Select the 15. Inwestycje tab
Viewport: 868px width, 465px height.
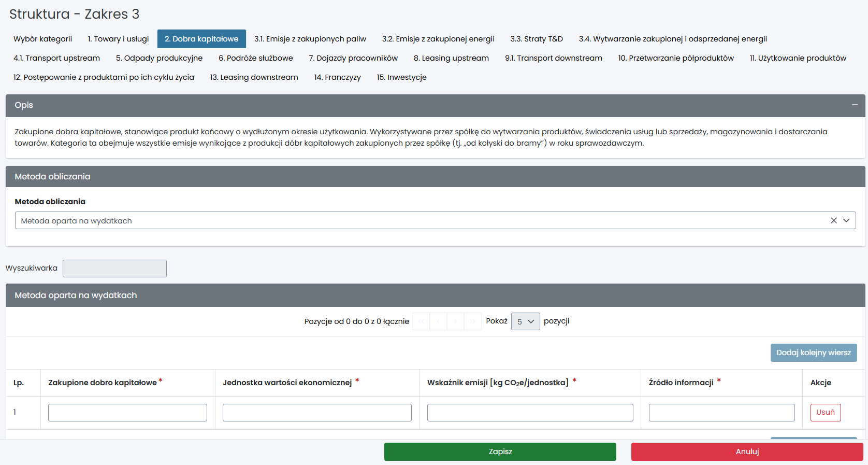[x=401, y=77]
